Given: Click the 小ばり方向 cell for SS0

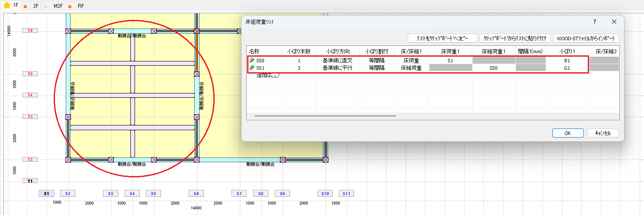Looking at the screenshot, I should click(338, 61).
